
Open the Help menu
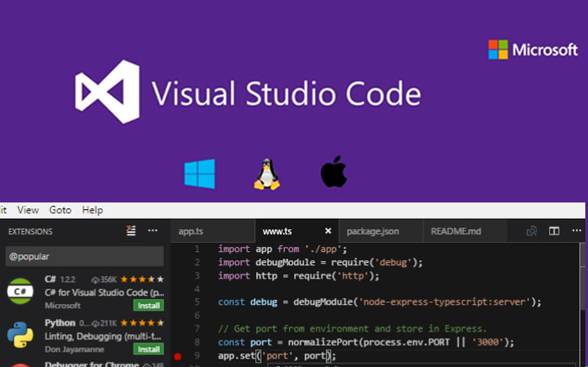click(x=92, y=210)
